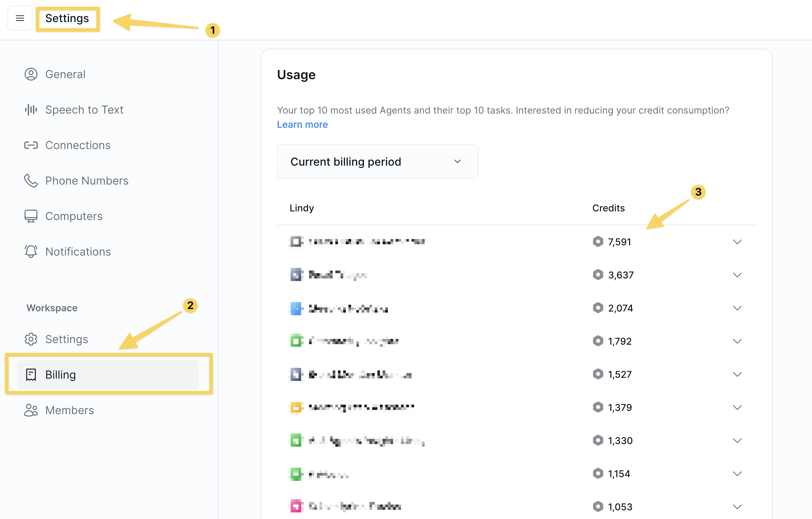Open the Computers section
The image size is (812, 519).
(x=74, y=216)
